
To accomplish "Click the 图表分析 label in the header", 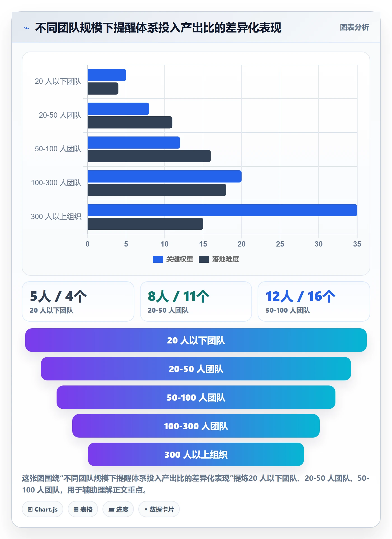I will click(354, 27).
